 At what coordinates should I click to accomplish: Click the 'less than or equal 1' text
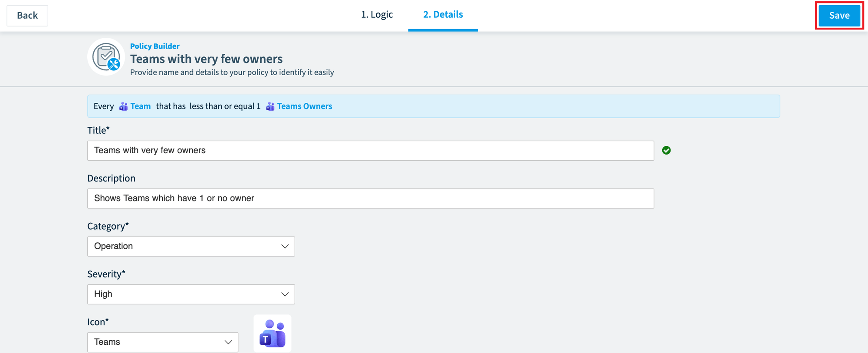(225, 106)
